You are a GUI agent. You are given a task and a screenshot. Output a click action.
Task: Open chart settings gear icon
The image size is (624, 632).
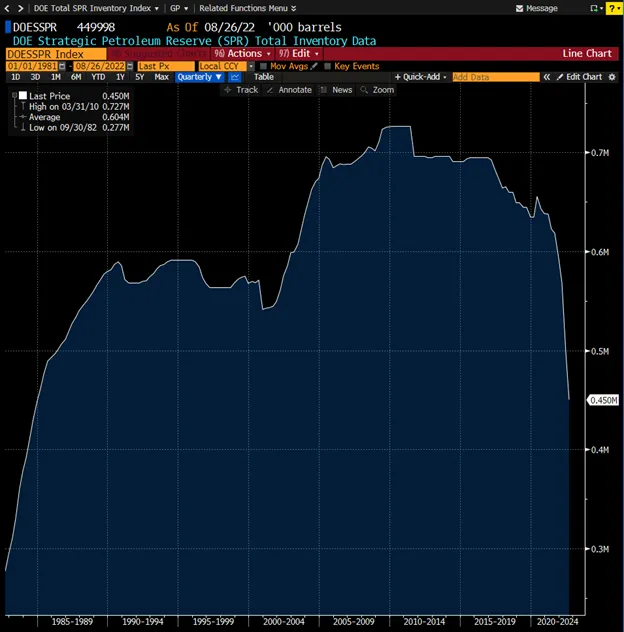tap(612, 77)
